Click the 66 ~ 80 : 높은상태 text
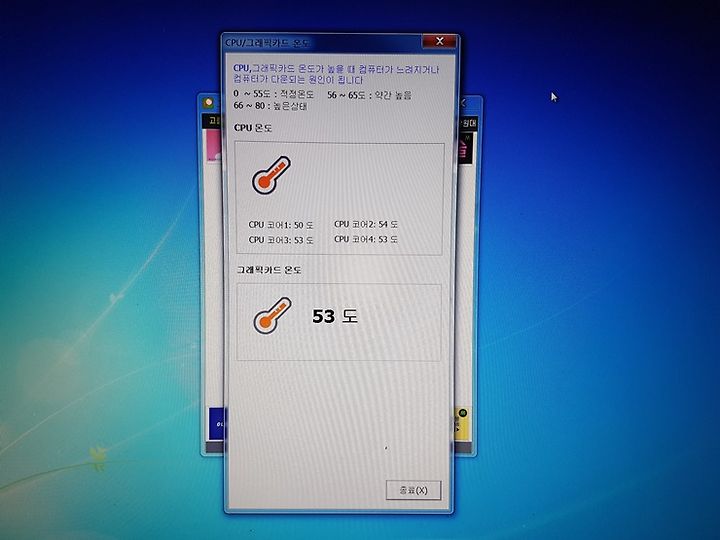Image resolution: width=720 pixels, height=540 pixels. click(x=270, y=106)
